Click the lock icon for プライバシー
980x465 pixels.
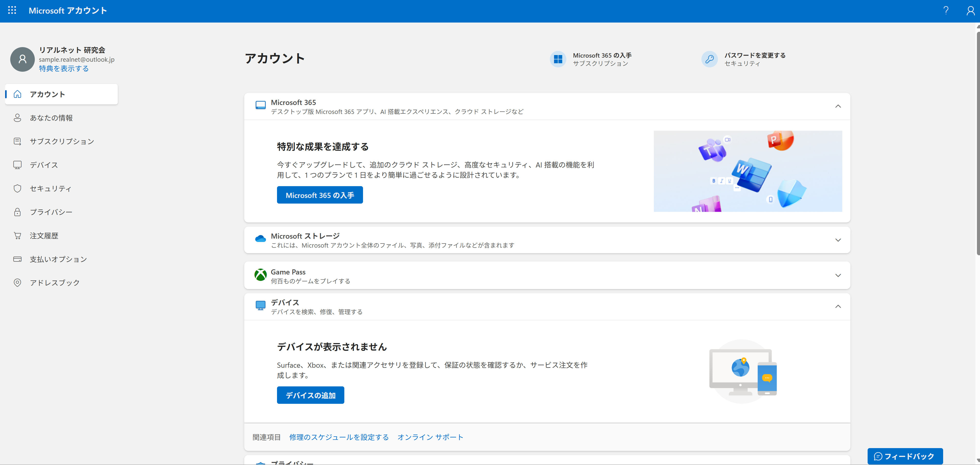17,212
